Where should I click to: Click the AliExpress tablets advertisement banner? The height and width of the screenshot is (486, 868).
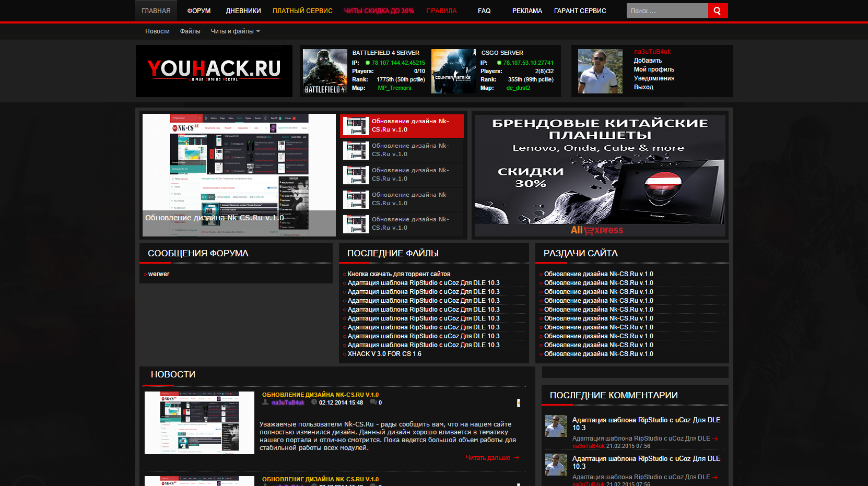[x=600, y=175]
